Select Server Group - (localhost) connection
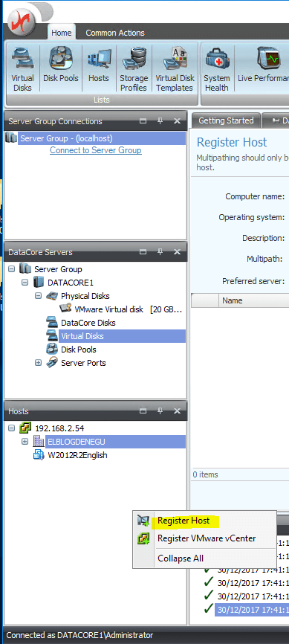Screen dimensions: 289x644 click(x=101, y=138)
